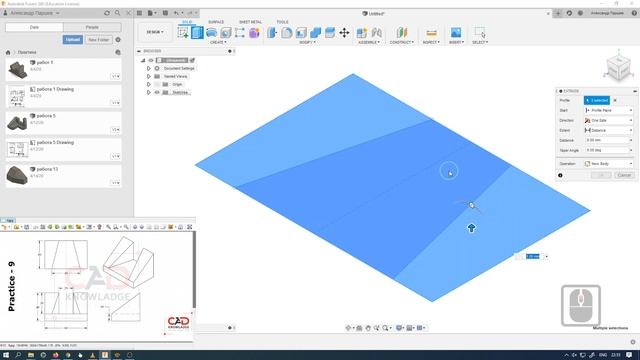Expand the Sketches node
The width and height of the screenshot is (640, 360).
[x=149, y=92]
